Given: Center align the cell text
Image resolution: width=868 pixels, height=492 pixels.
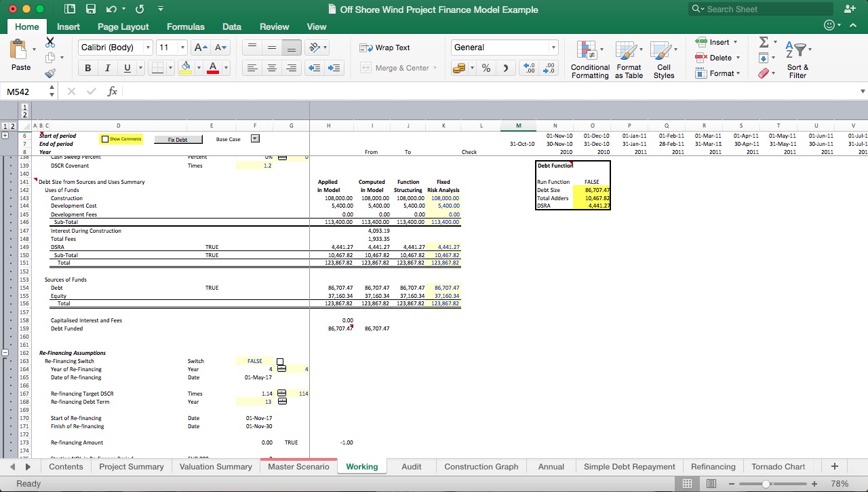Looking at the screenshot, I should tap(272, 68).
